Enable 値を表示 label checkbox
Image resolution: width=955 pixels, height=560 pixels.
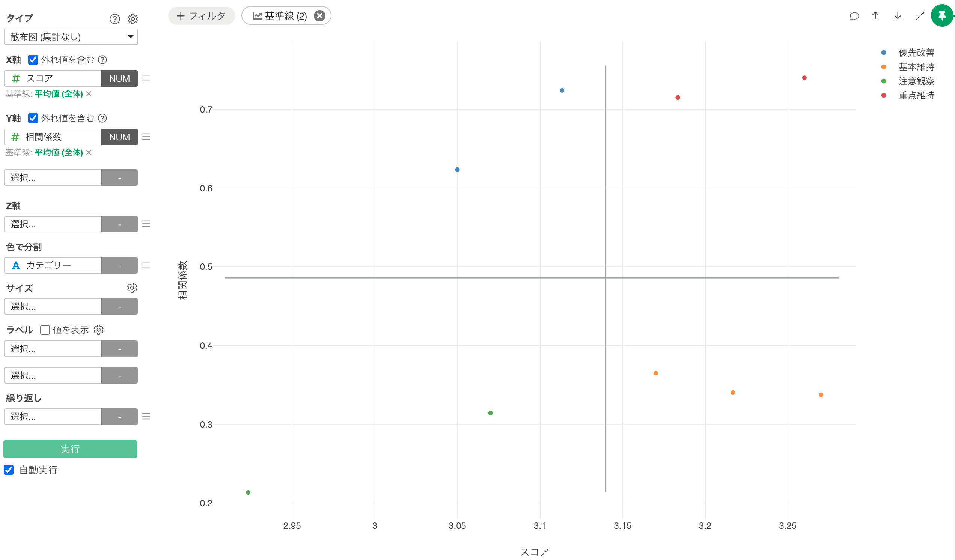[x=45, y=330]
